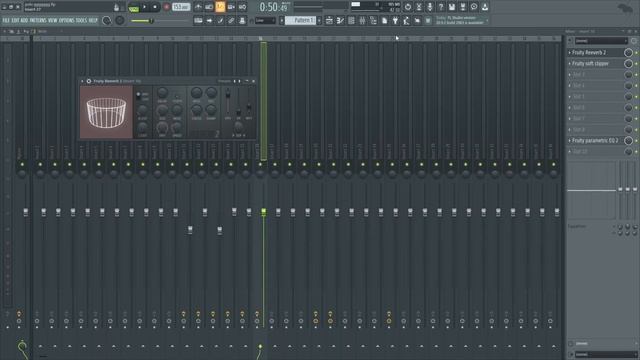The image size is (640, 360).
Task: Open the speech bubble info icon
Action: pos(474,7)
